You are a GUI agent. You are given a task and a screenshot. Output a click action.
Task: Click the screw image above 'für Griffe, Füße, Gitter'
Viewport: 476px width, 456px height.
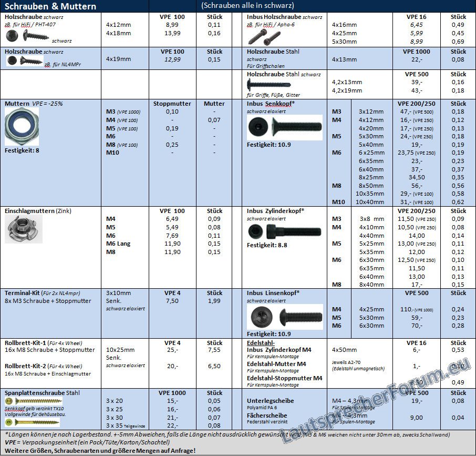point(268,85)
